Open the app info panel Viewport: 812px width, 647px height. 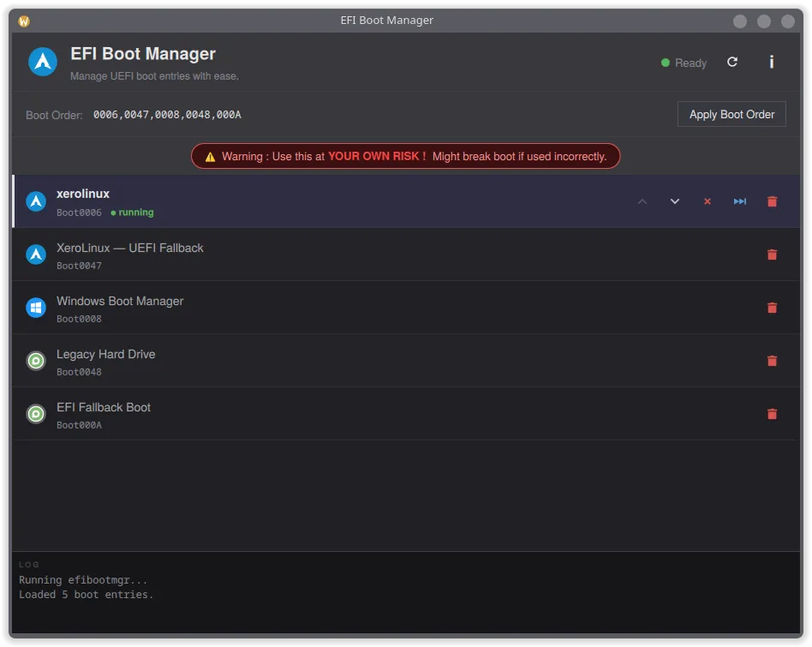click(771, 62)
